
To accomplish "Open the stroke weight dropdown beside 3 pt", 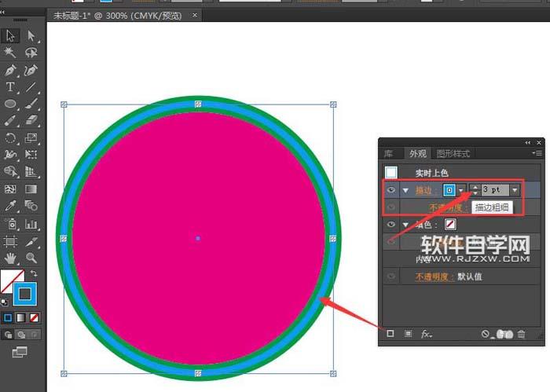I will coord(515,190).
